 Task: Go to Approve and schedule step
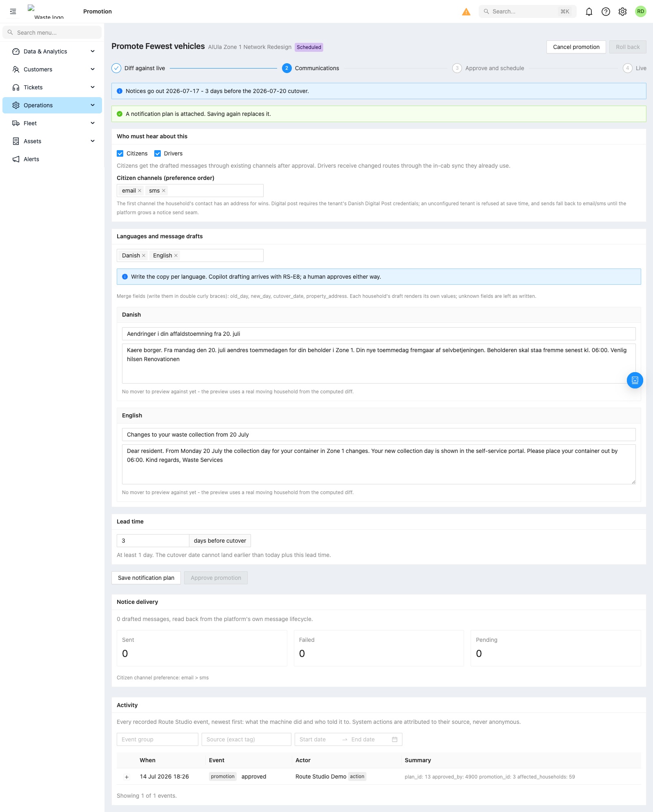pyautogui.click(x=488, y=68)
